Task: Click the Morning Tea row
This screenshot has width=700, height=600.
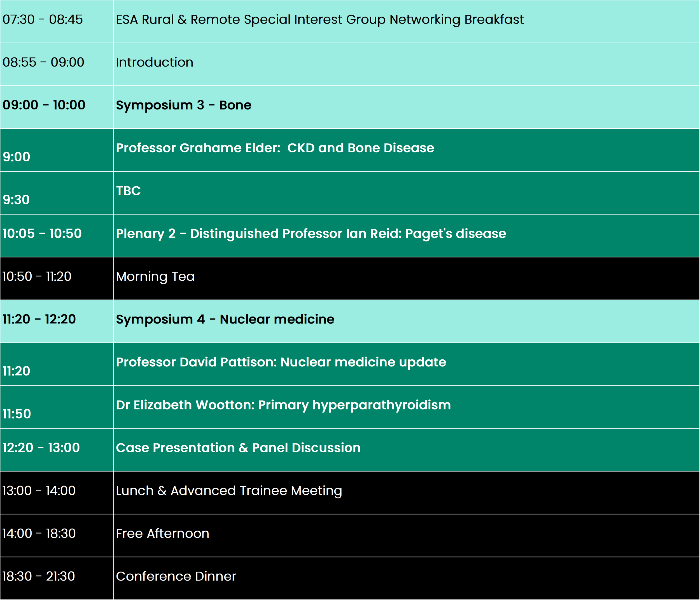Action: click(x=155, y=276)
